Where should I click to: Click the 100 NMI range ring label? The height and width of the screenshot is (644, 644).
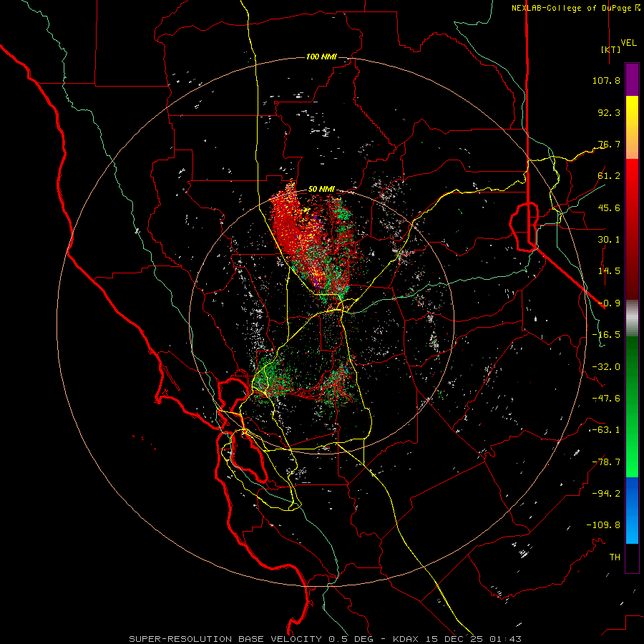(321, 57)
